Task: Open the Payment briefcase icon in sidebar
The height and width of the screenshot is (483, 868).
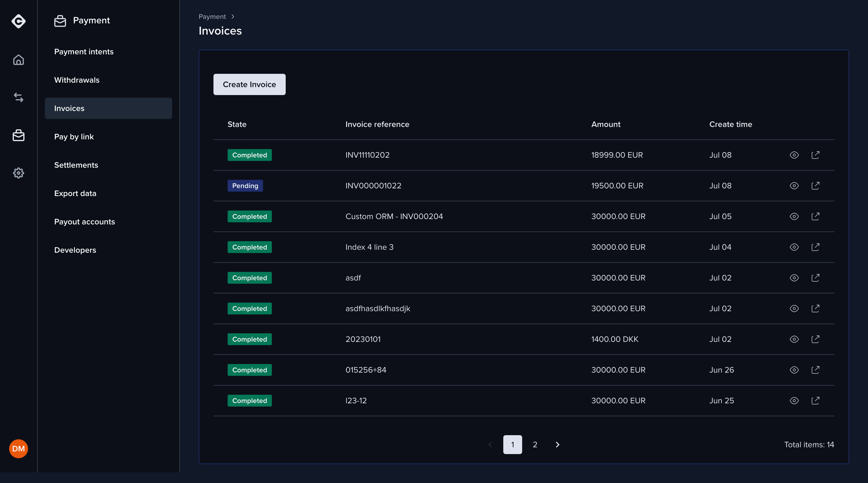Action: coord(18,136)
